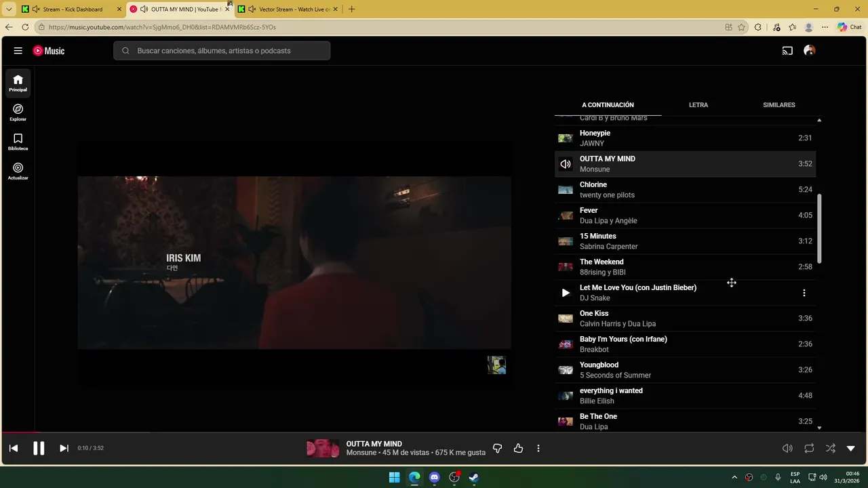
Task: Show hidden system tray icons
Action: tap(734, 477)
